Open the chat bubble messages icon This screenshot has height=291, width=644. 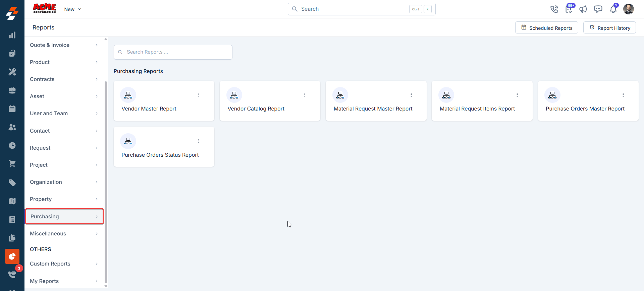point(598,9)
